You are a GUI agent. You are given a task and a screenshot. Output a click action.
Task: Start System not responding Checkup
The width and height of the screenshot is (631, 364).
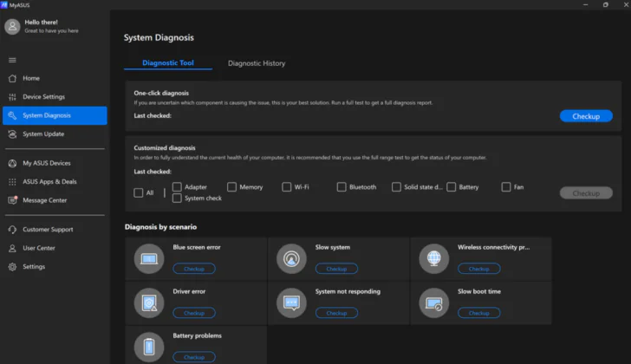point(336,313)
